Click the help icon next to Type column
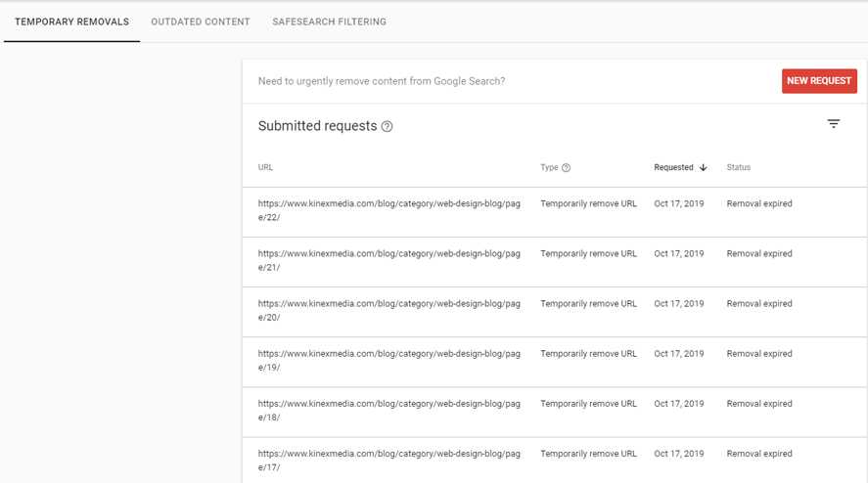 (566, 167)
